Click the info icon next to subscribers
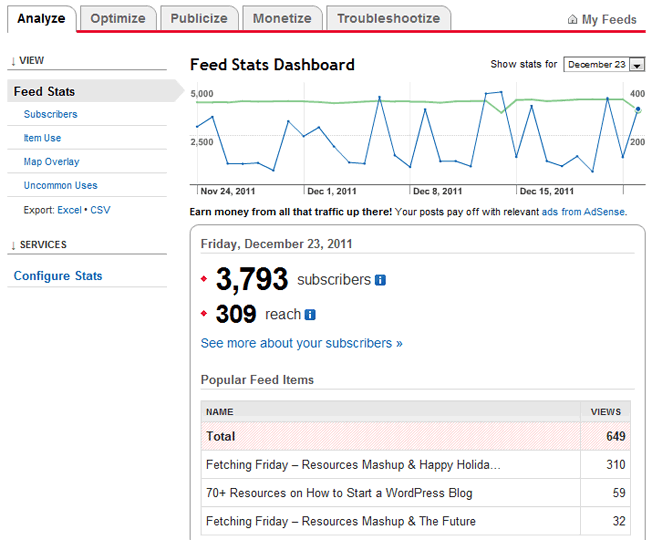The width and height of the screenshot is (652, 540). (x=380, y=280)
